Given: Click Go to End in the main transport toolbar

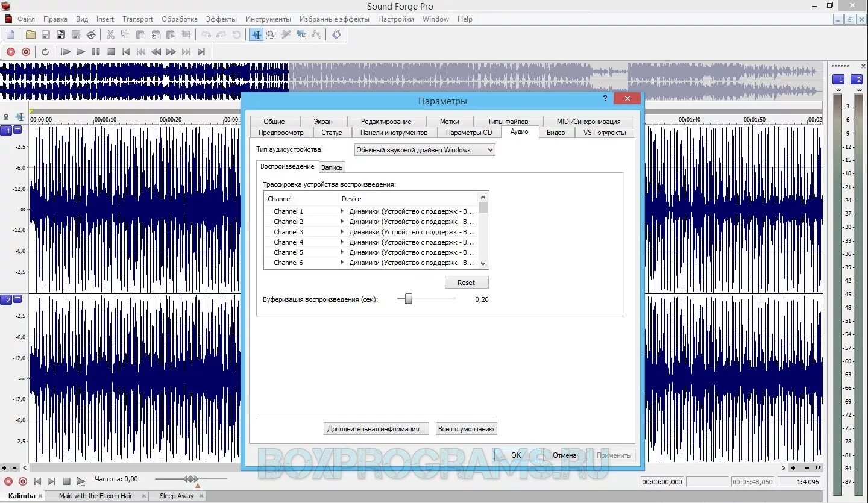Looking at the screenshot, I should pyautogui.click(x=201, y=52).
